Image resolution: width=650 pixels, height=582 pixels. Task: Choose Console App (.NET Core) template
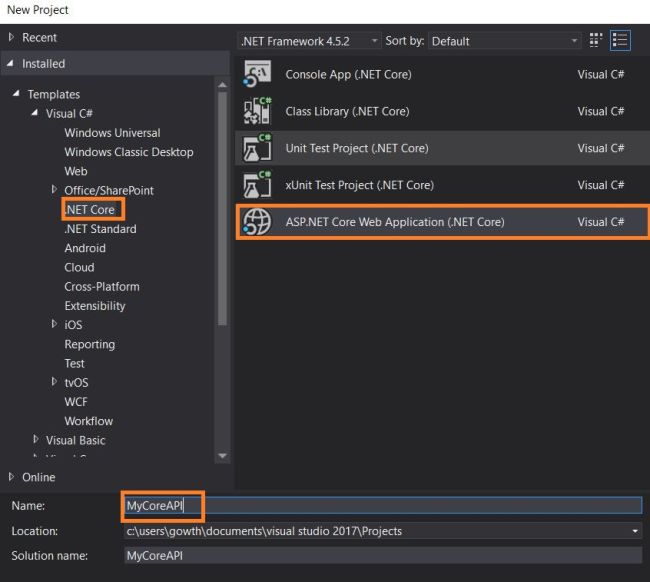click(442, 74)
